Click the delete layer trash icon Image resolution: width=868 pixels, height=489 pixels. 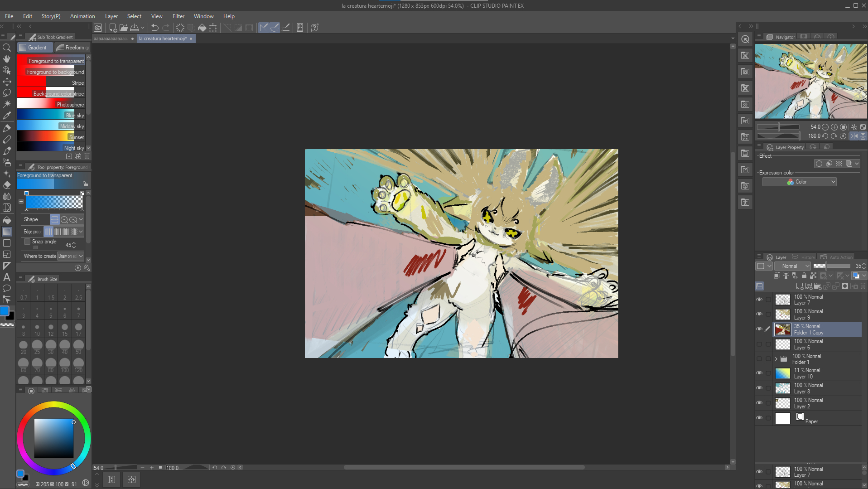pos(863,286)
